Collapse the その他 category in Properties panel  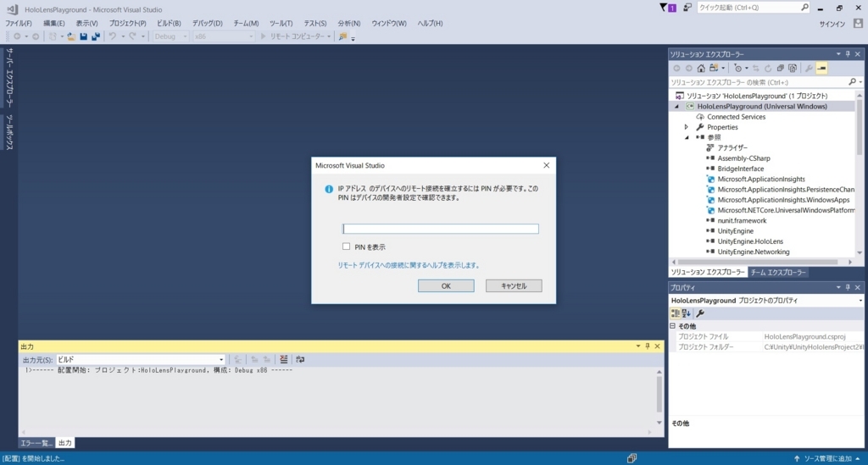coord(672,326)
